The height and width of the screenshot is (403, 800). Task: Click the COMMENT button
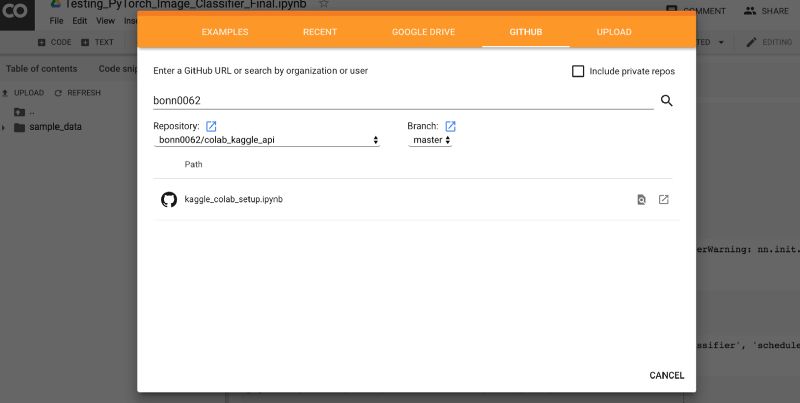point(696,11)
